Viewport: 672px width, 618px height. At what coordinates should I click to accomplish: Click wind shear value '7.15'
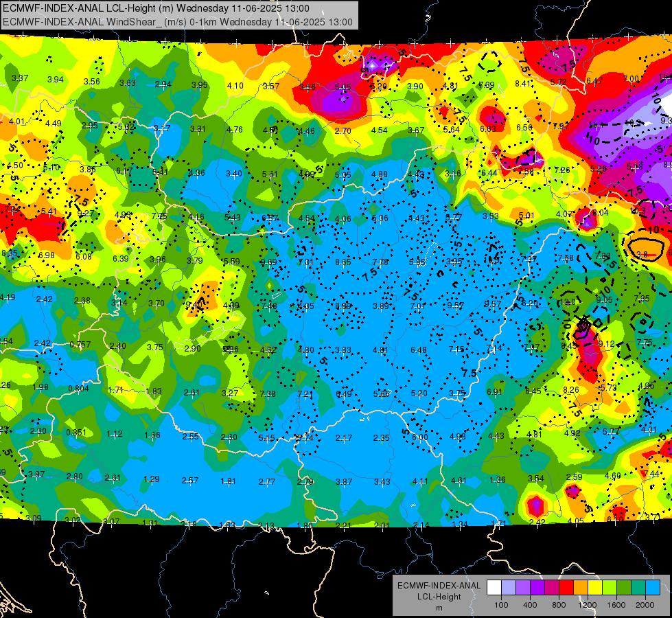coord(456,349)
